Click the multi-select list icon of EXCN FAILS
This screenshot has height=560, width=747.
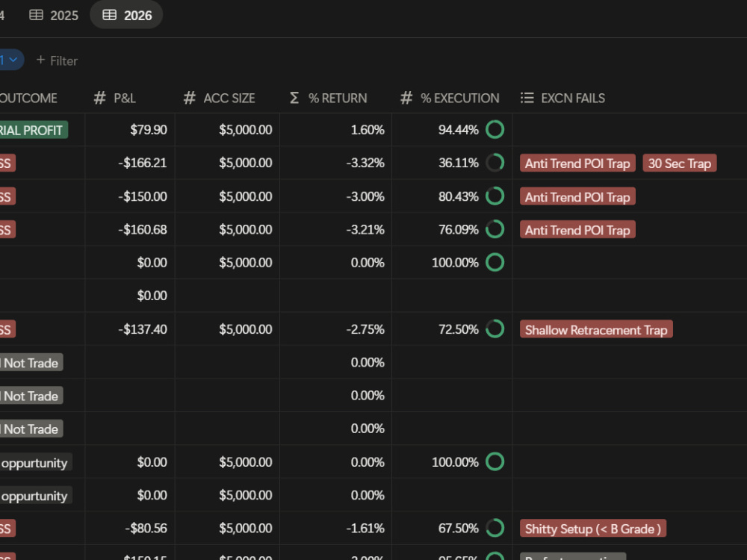tap(527, 98)
